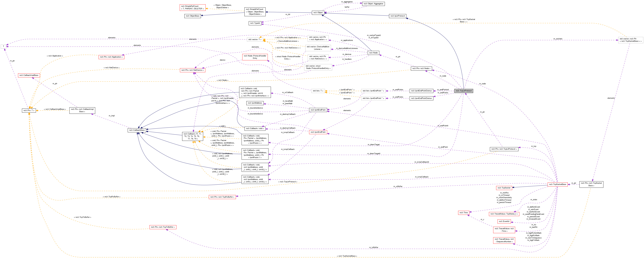The image size is (644, 258).
Task: Click the ns3::Ipv4EndPointDemux node
Action: click(421, 98)
